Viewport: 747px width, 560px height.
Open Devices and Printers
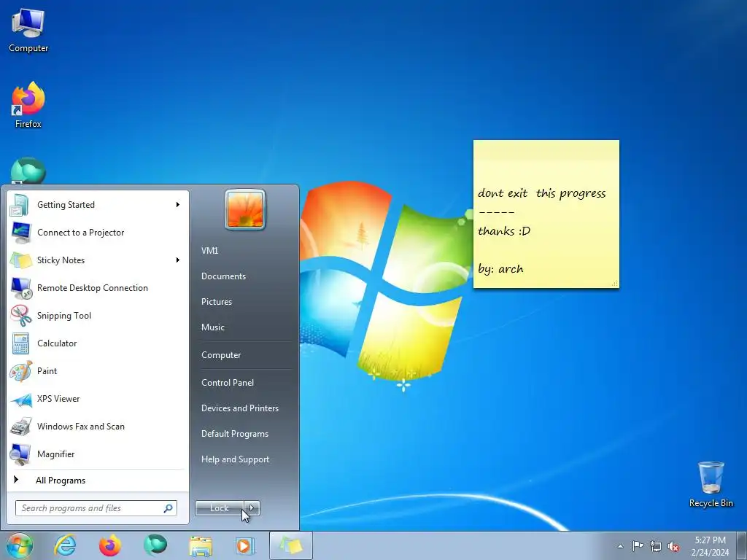point(239,408)
